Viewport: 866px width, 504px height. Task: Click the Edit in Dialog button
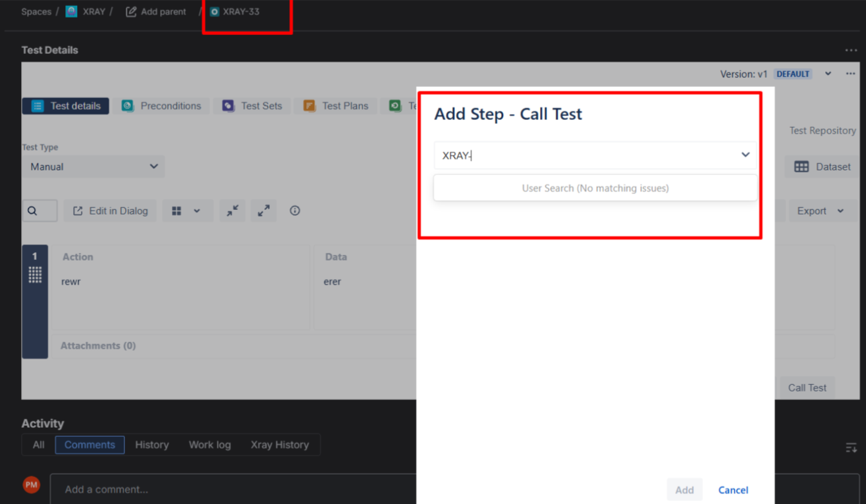(110, 211)
